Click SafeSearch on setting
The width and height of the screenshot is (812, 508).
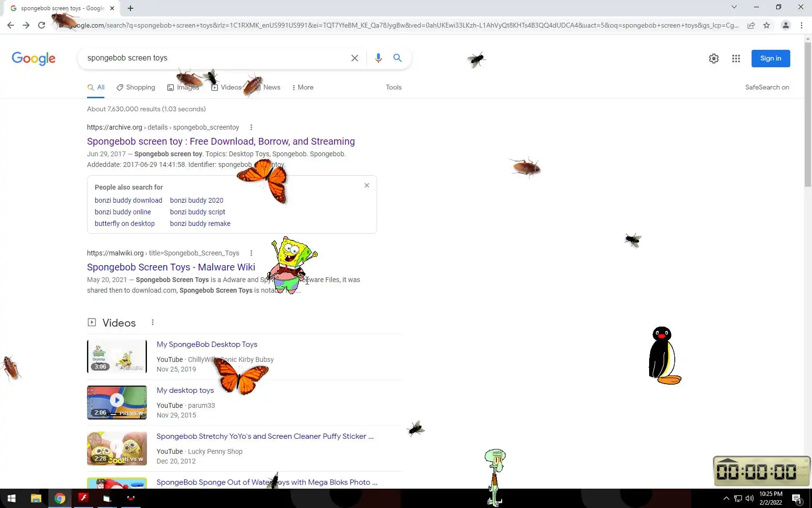click(767, 88)
